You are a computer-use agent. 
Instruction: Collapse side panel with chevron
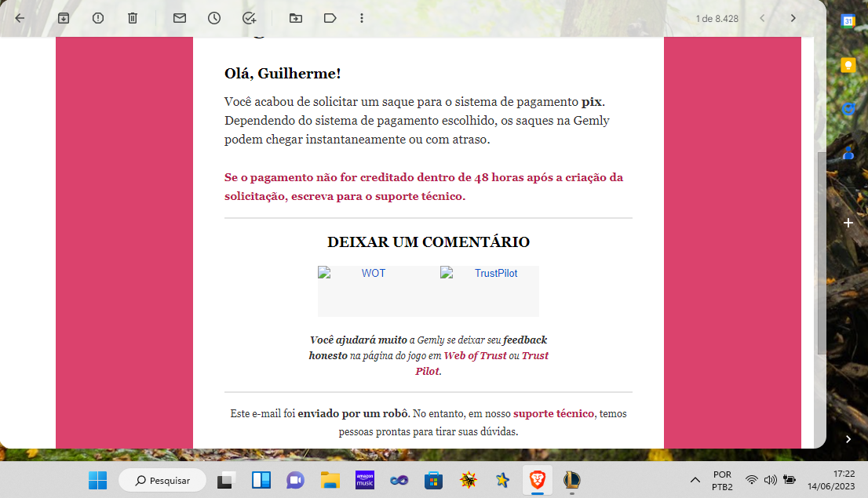click(848, 439)
